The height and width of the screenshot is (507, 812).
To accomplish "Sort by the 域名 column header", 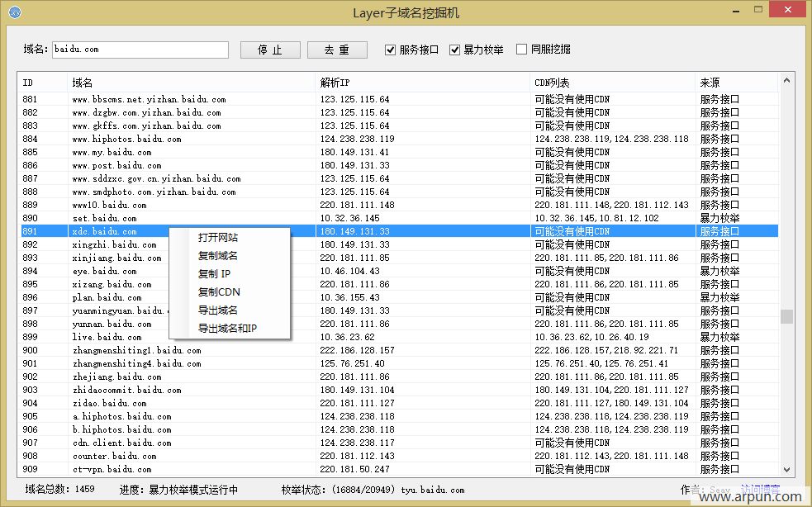I will point(191,83).
